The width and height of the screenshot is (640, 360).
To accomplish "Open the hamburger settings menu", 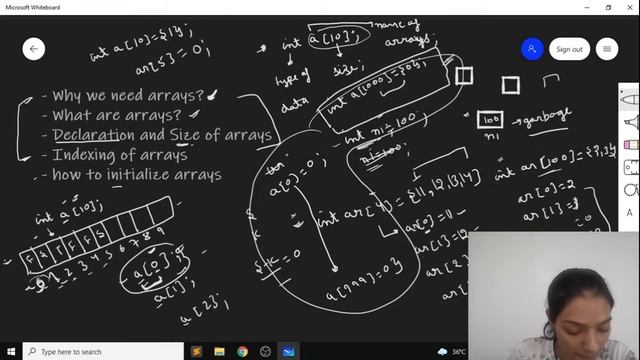I will [607, 49].
